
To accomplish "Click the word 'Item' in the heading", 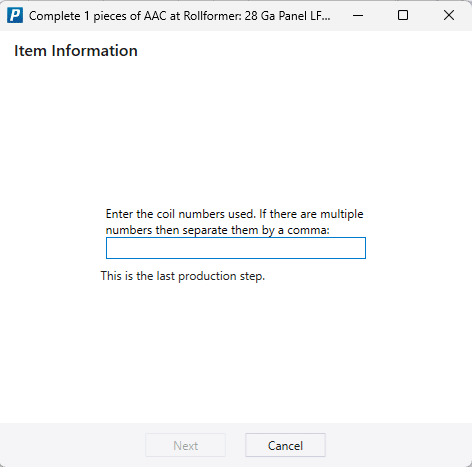I will 30,51.
